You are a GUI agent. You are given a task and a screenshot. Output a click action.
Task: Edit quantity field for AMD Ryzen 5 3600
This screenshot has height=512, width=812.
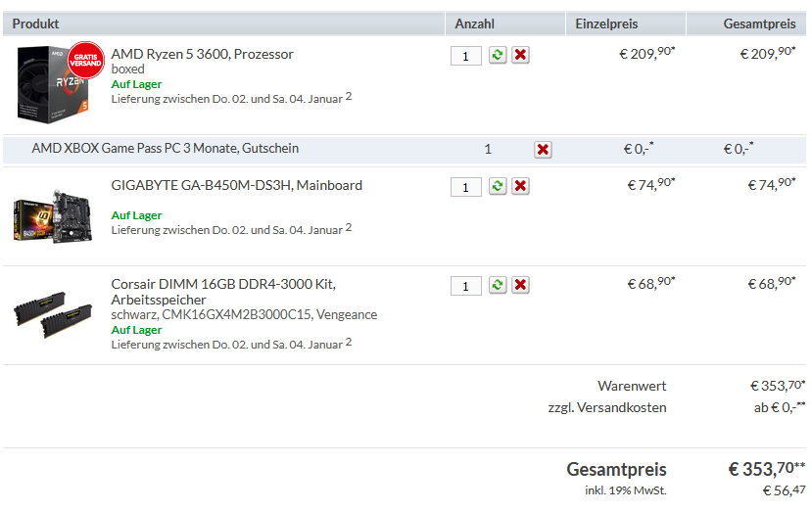click(x=466, y=56)
